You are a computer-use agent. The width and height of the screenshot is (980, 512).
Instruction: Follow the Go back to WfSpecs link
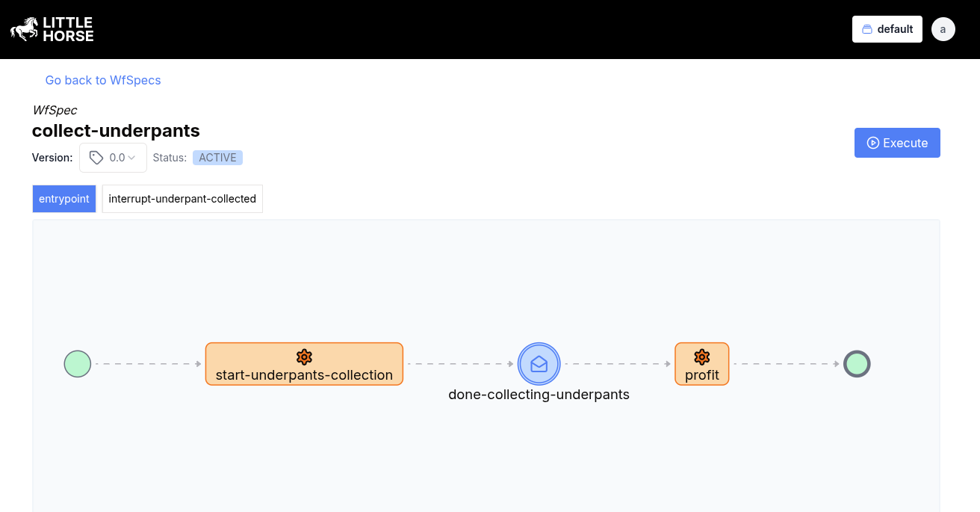coord(103,80)
